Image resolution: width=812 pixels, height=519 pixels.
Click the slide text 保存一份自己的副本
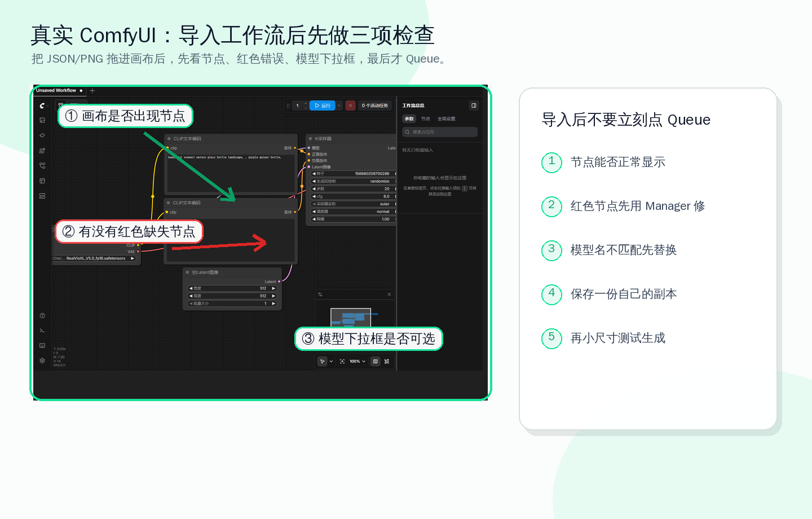coord(624,294)
